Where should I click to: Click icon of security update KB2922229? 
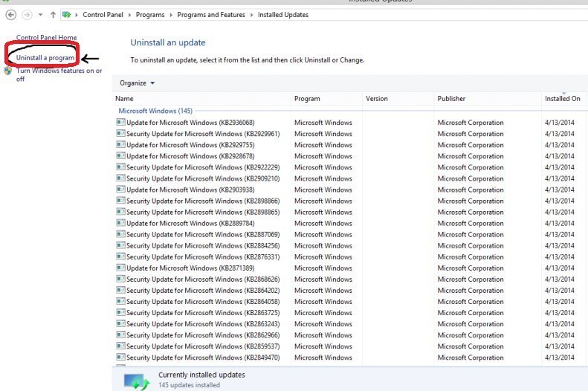pyautogui.click(x=120, y=167)
